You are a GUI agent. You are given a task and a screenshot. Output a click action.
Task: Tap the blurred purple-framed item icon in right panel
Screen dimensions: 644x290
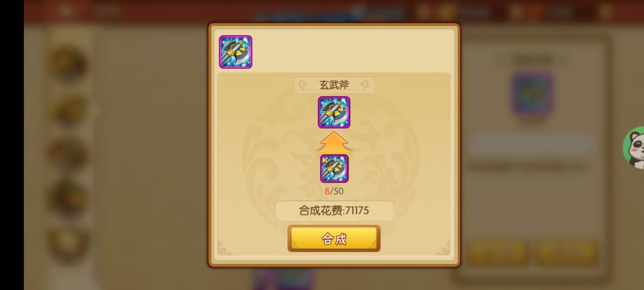coord(532,94)
